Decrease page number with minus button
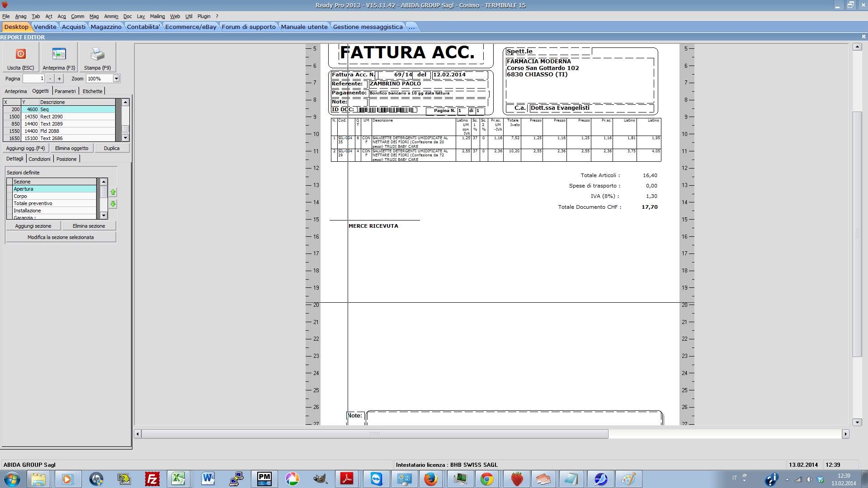 coord(50,79)
